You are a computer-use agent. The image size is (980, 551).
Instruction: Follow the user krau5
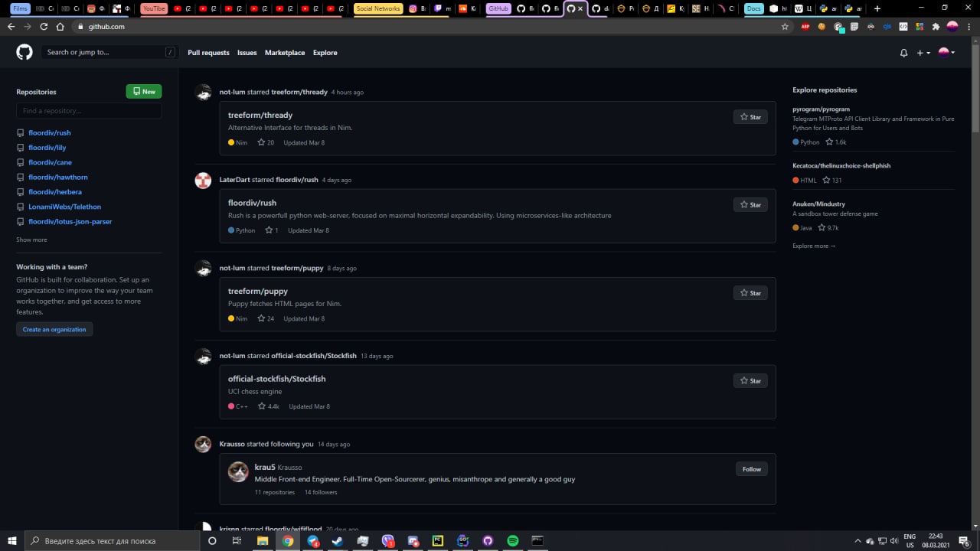point(752,469)
